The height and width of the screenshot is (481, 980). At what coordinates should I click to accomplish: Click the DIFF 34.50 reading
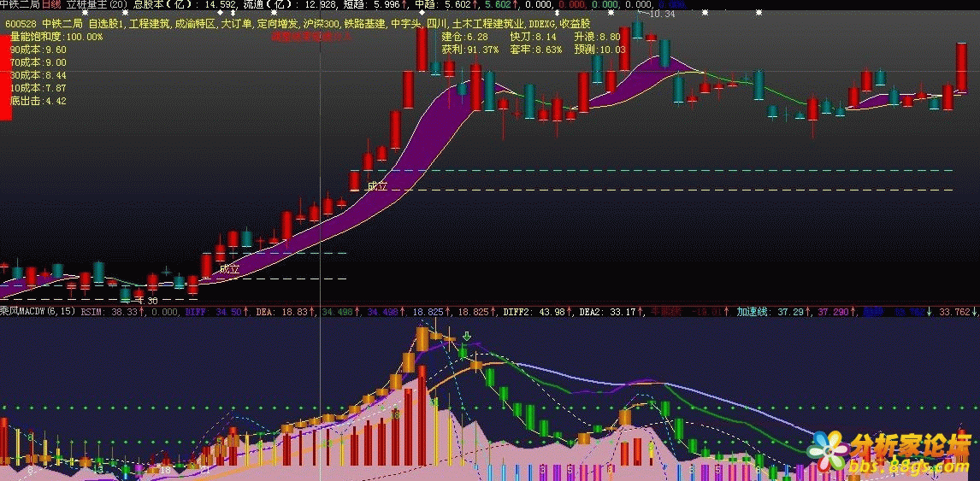[215, 311]
